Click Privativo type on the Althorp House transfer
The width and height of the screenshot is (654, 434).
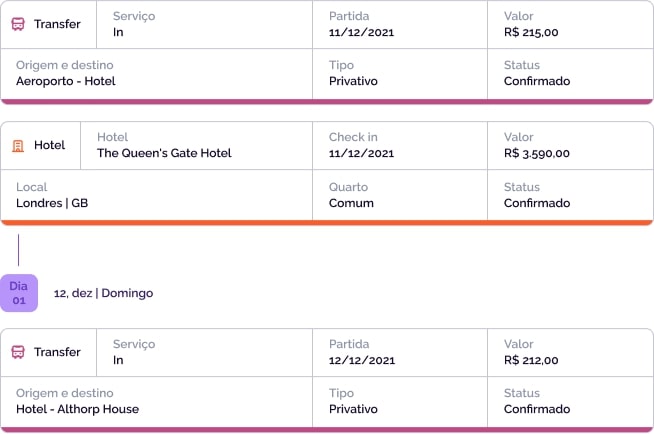(x=353, y=409)
